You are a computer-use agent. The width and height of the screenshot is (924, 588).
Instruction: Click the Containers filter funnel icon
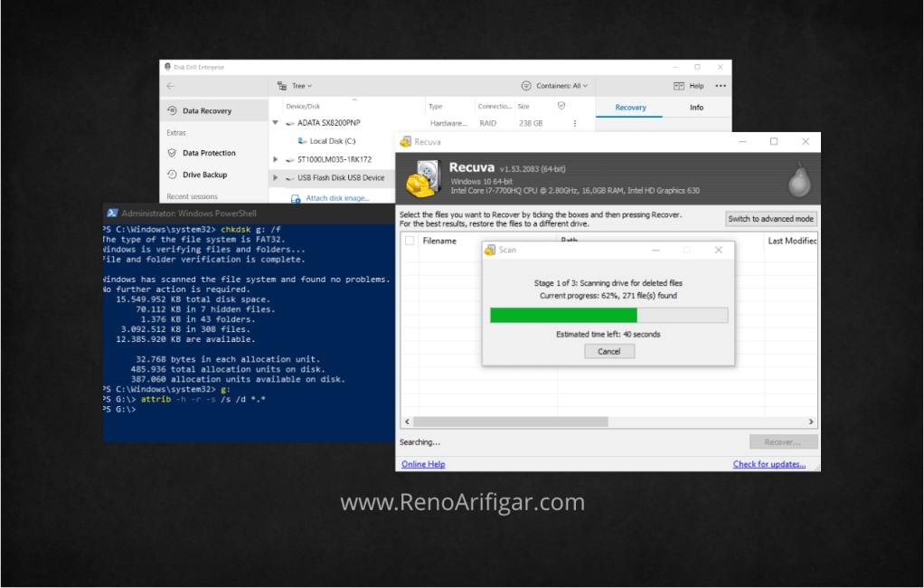525,85
